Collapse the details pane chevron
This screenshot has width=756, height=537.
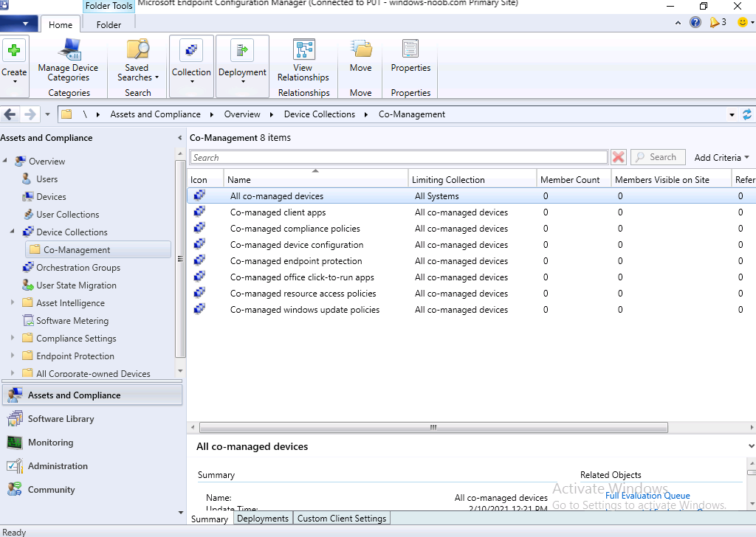751,446
